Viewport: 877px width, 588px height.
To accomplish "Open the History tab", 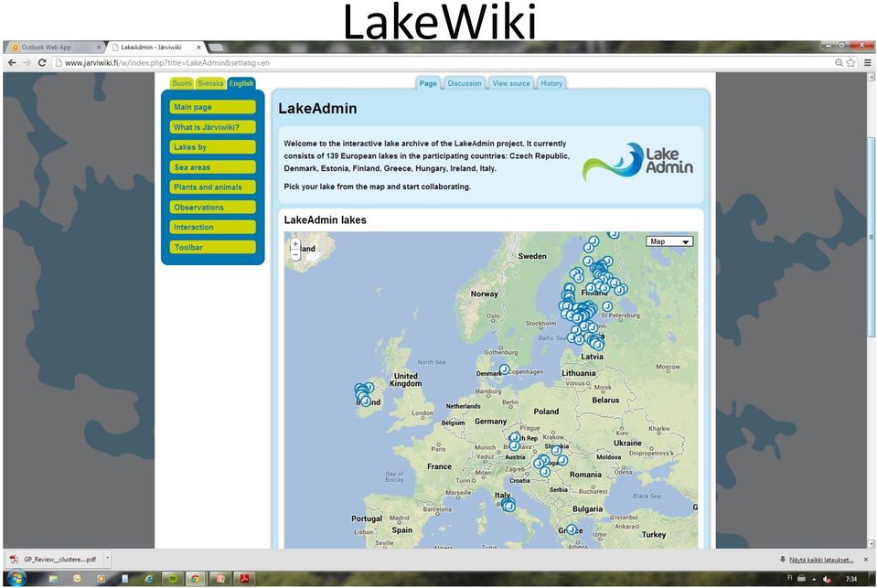I will click(x=551, y=83).
